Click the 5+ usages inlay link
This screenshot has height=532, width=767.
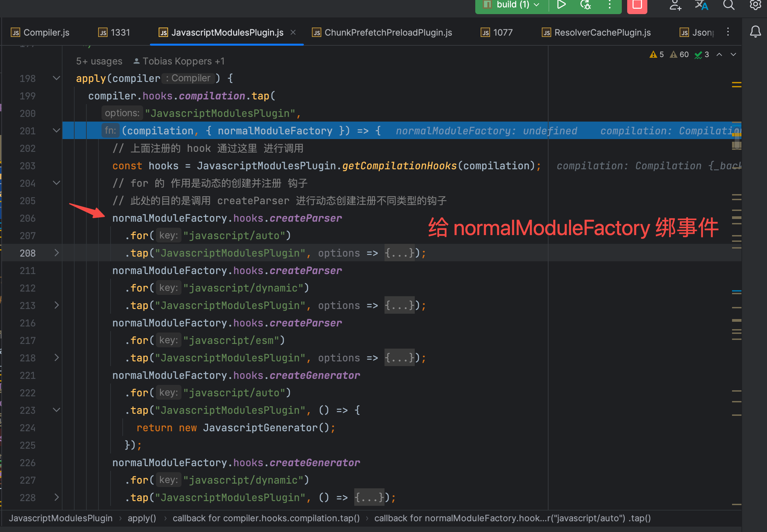pyautogui.click(x=99, y=61)
